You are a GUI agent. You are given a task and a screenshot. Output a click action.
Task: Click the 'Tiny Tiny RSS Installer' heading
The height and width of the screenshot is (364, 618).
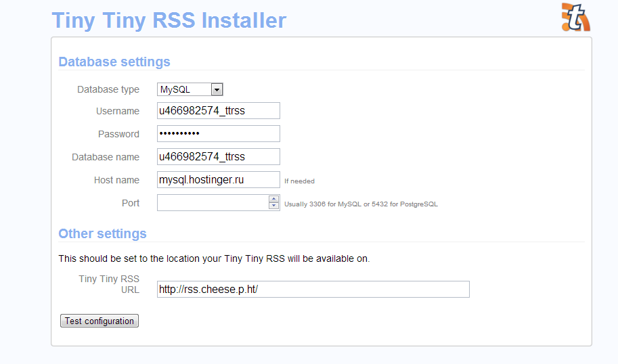click(169, 20)
